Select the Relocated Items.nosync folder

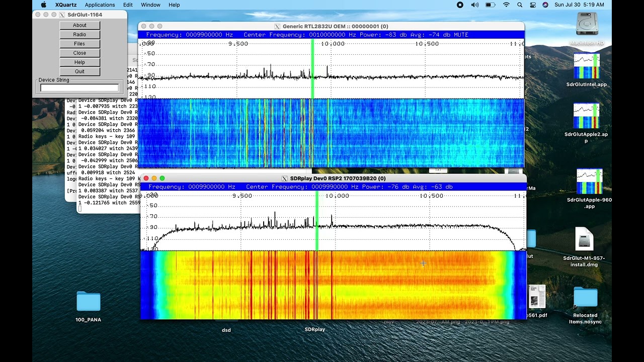pyautogui.click(x=585, y=298)
